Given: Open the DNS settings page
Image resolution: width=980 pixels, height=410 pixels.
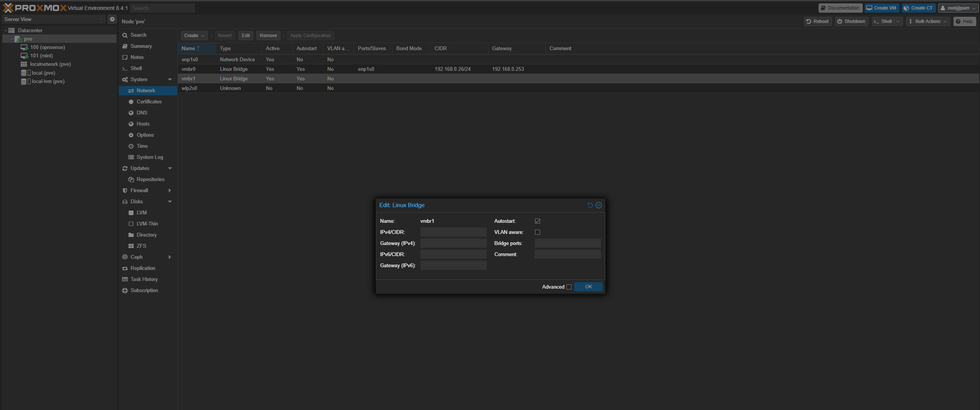Looking at the screenshot, I should click(142, 113).
